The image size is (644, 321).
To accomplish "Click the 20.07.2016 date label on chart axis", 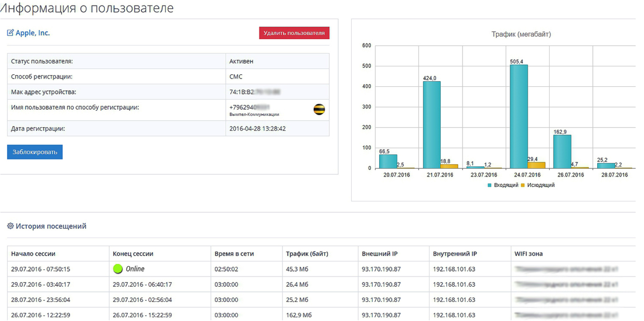I will point(397,175).
